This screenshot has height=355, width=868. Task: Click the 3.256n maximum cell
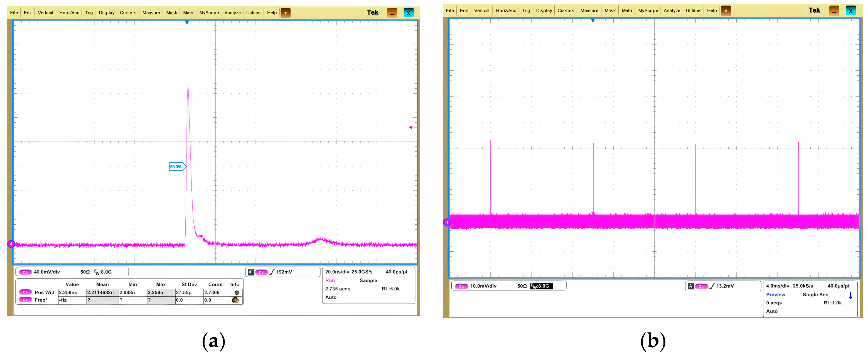pos(161,292)
